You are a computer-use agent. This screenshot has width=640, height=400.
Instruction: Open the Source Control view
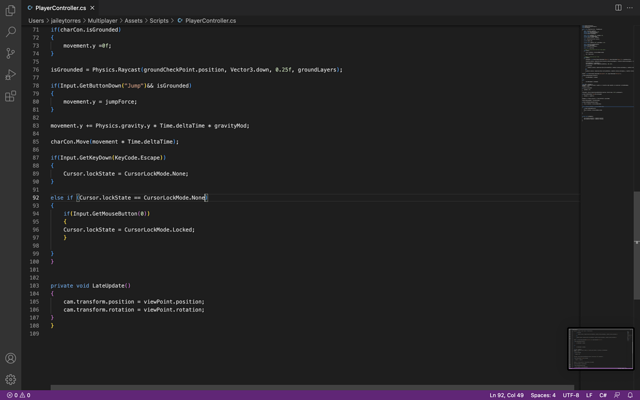[x=11, y=53]
